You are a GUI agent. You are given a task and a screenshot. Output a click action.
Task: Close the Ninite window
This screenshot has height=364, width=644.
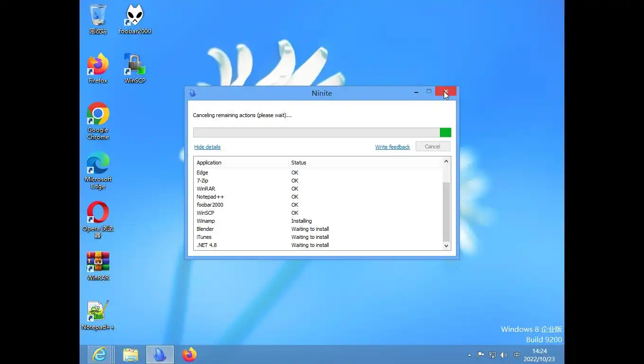tap(446, 91)
